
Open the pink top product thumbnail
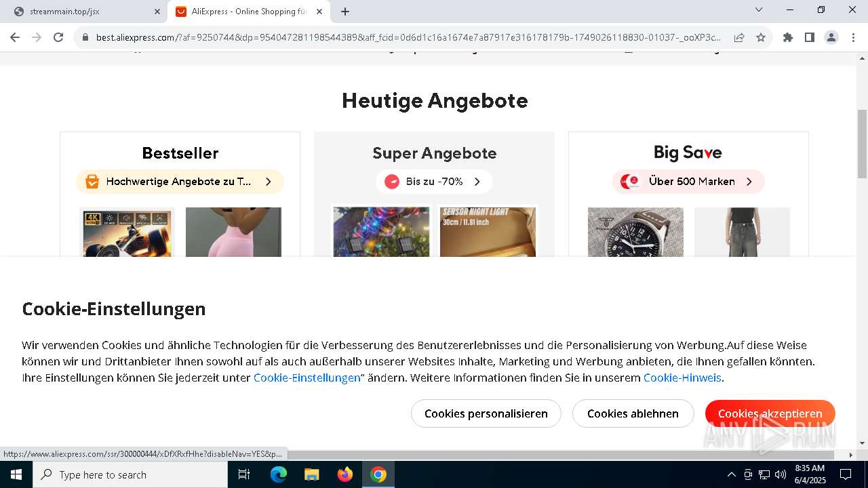click(233, 232)
